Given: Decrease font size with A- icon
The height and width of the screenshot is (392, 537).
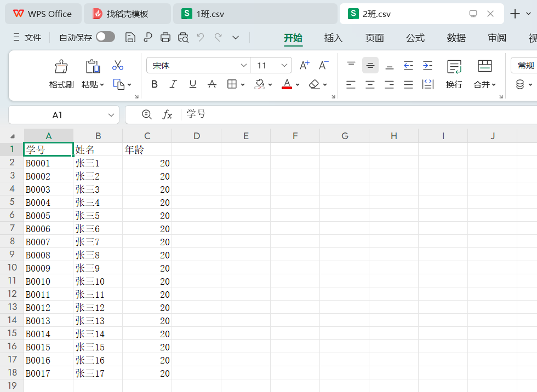Looking at the screenshot, I should tap(324, 65).
